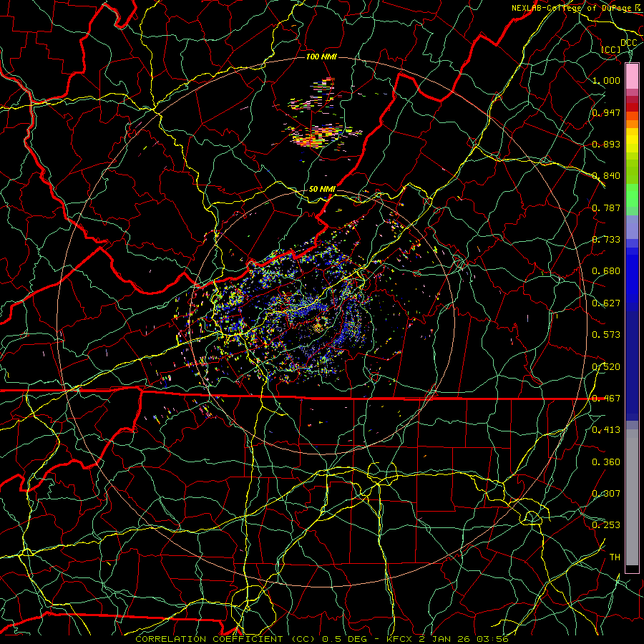
Task: Click the 0.520 scale value
Action: point(606,367)
